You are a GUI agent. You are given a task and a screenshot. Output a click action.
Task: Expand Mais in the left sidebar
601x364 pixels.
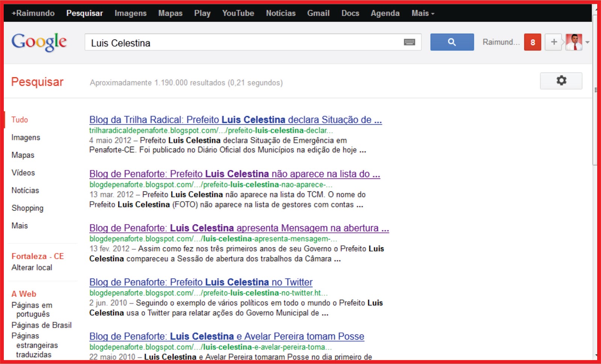[20, 226]
